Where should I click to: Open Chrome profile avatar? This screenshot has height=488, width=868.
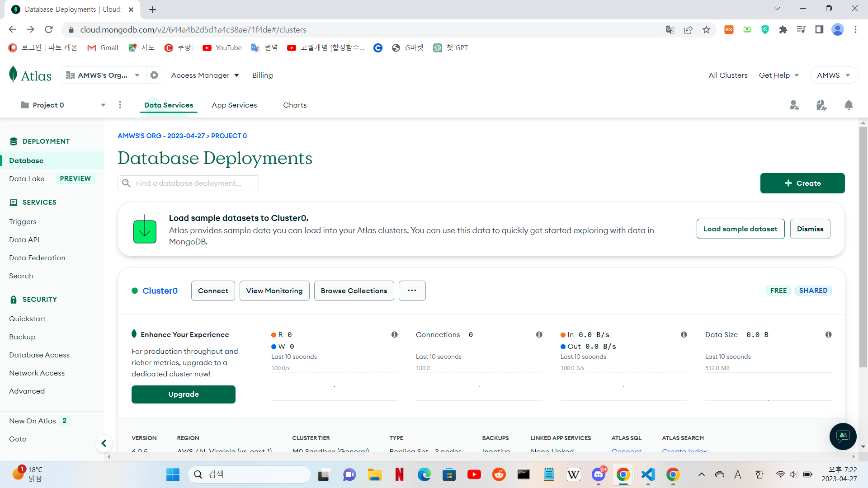(837, 30)
